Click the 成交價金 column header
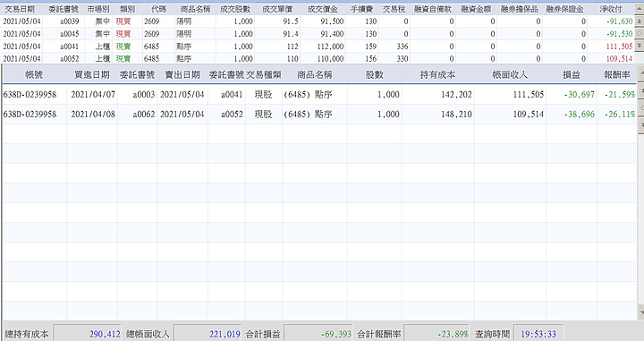This screenshot has width=644, height=341. [322, 9]
